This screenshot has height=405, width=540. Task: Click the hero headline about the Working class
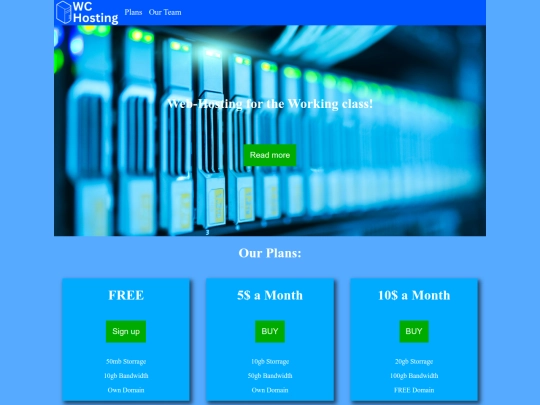[270, 103]
